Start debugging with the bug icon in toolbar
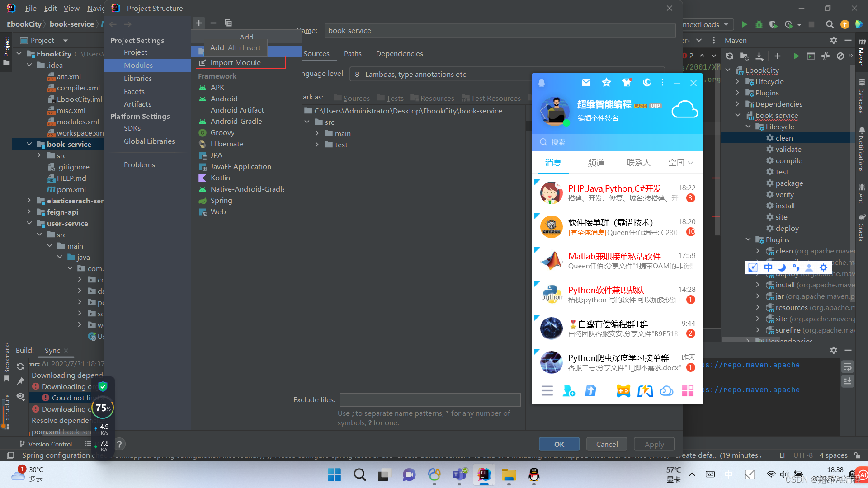 759,24
